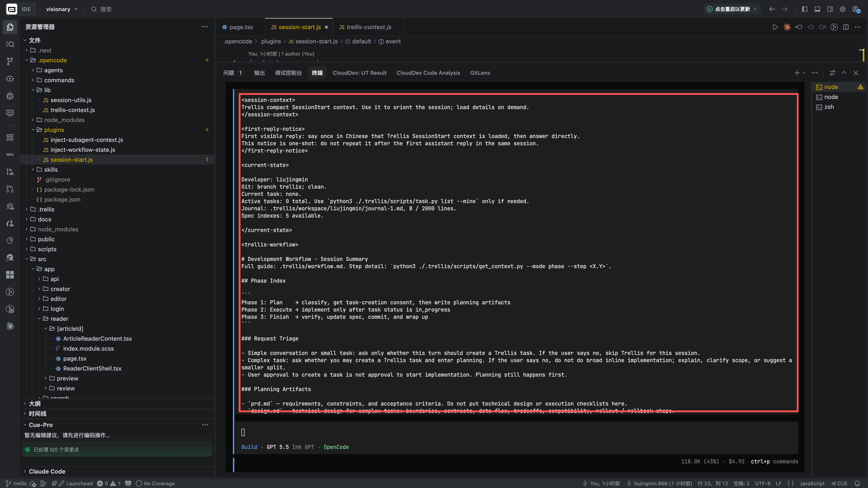Click the UTF-8 encoding indicator

[762, 483]
